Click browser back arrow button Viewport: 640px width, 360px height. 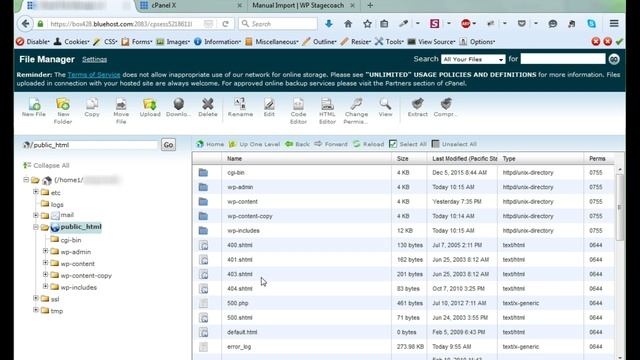pyautogui.click(x=25, y=24)
